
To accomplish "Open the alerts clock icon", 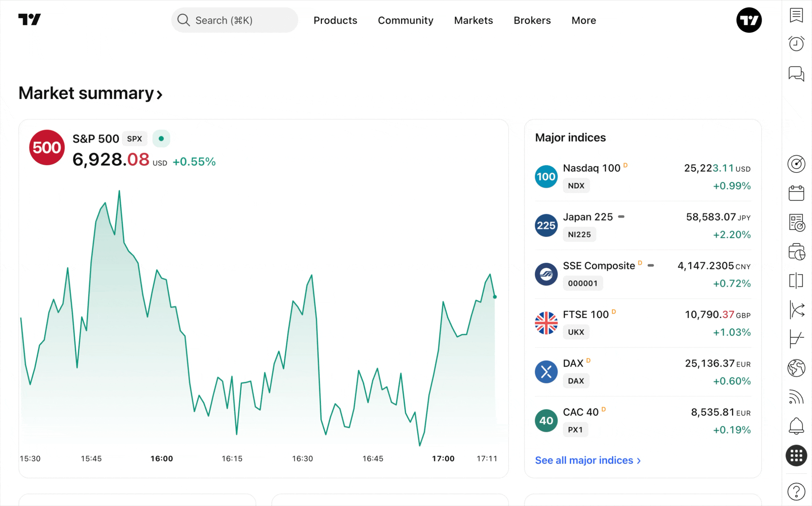I will click(x=796, y=43).
